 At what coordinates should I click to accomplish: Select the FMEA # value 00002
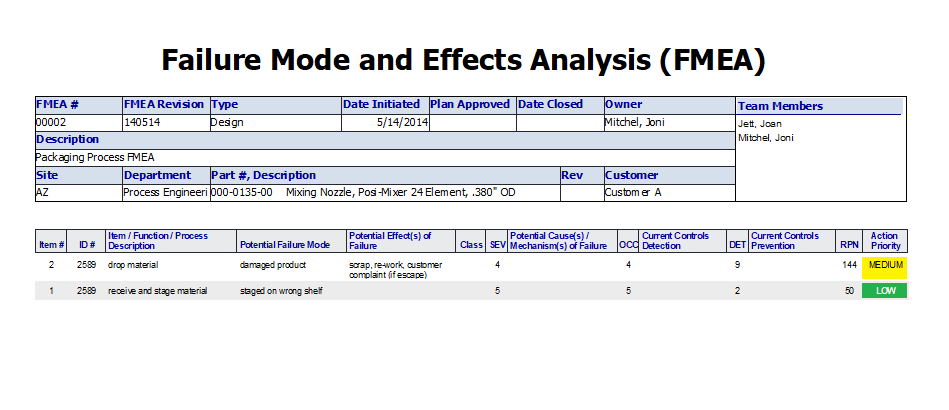(51, 122)
